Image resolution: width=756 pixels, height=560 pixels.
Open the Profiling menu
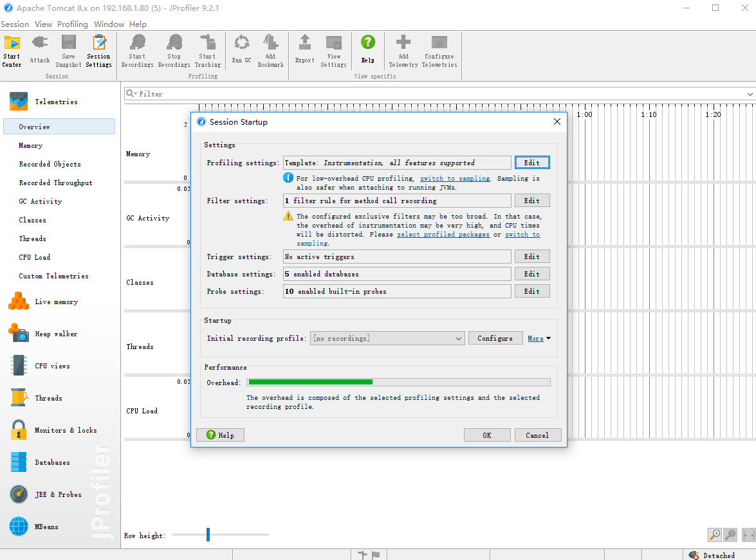click(72, 24)
